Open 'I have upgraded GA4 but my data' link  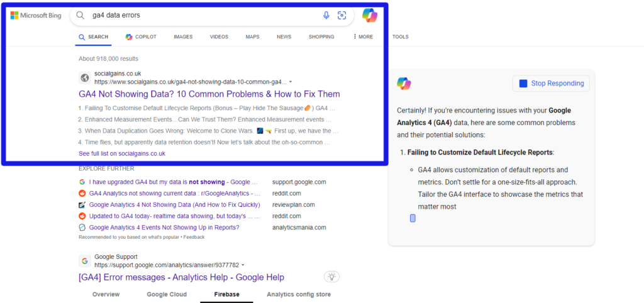(174, 182)
